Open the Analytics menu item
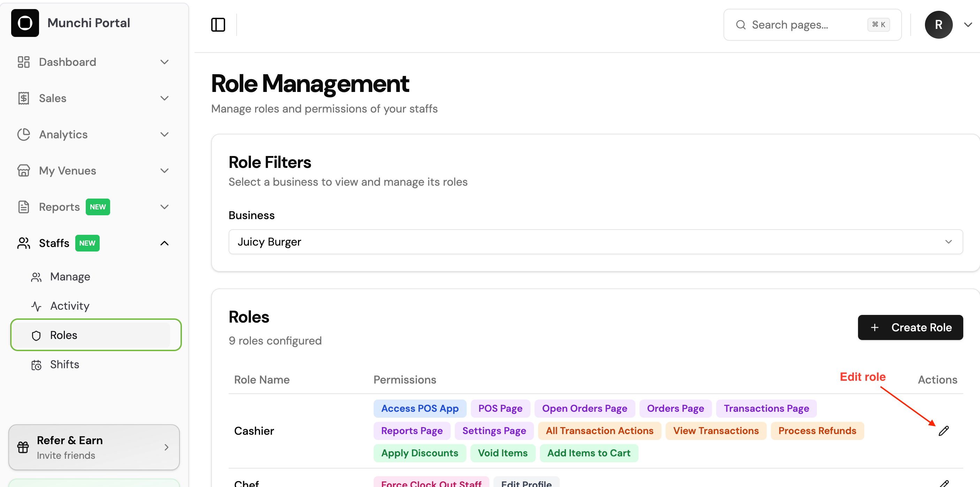The height and width of the screenshot is (487, 980). tap(94, 134)
